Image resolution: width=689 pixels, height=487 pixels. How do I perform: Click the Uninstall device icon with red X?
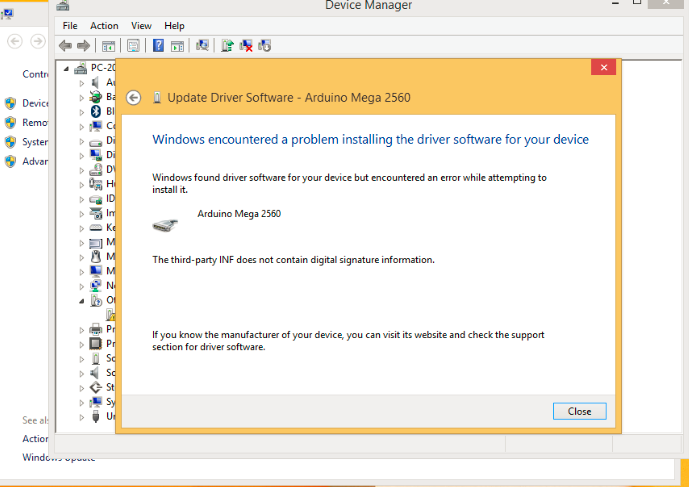tap(246, 45)
